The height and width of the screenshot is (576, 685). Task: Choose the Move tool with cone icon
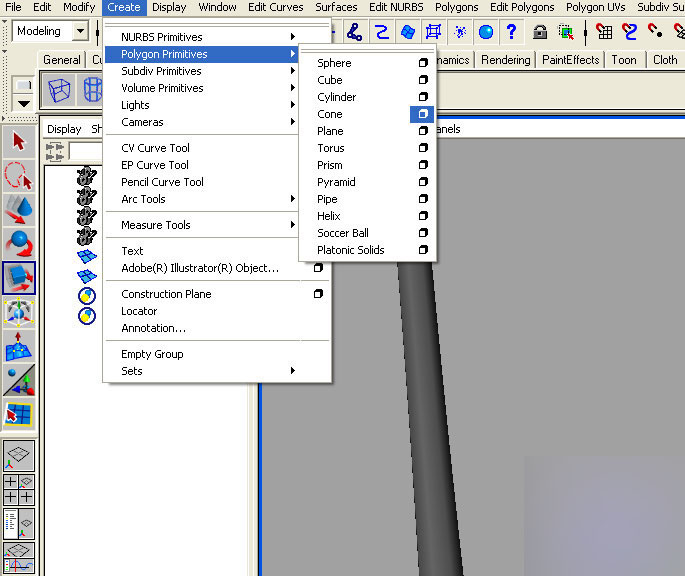19,209
